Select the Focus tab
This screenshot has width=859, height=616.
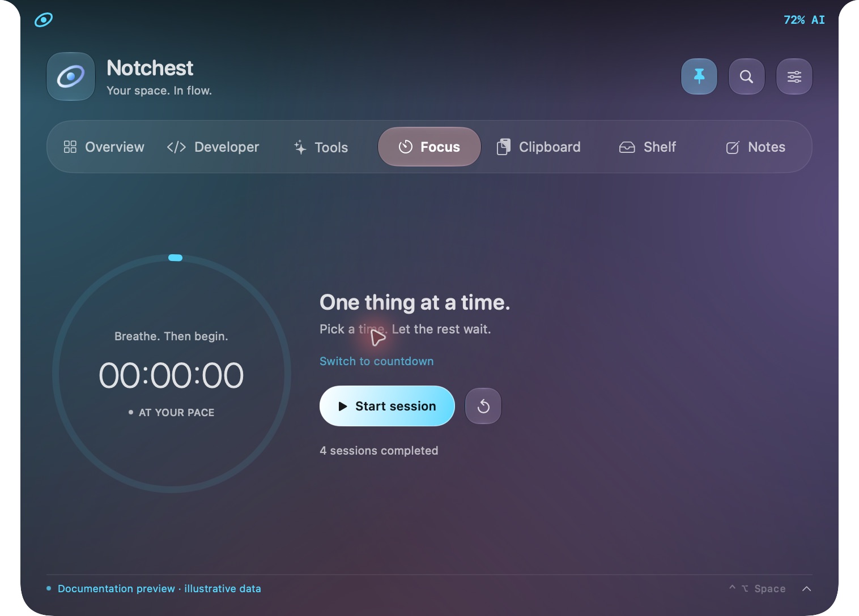[x=429, y=147]
